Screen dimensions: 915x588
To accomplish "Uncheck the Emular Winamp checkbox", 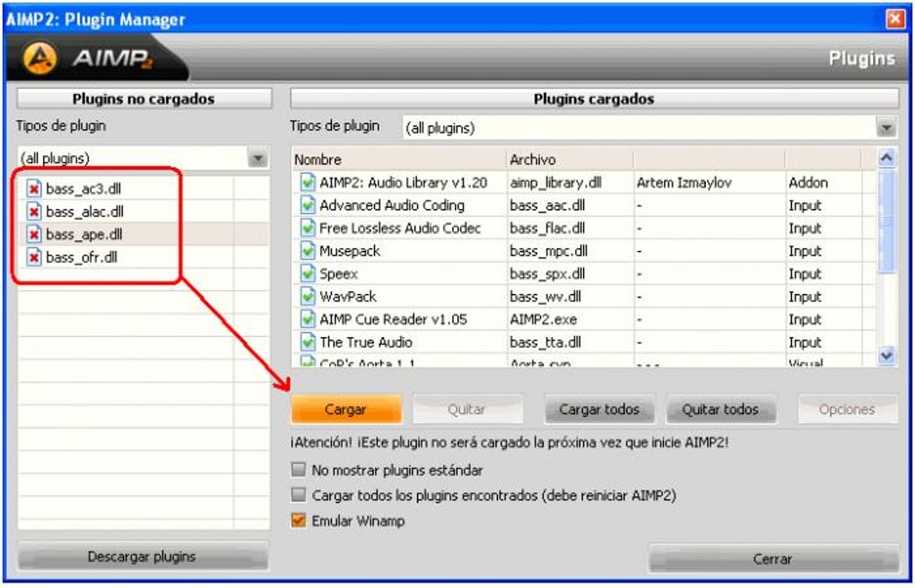I will [299, 521].
